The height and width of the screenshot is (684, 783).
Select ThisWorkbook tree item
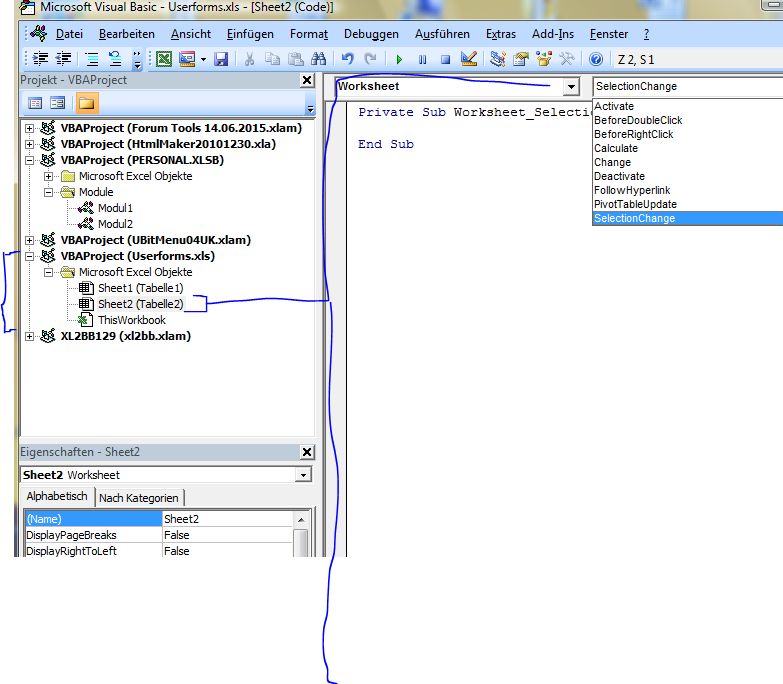pyautogui.click(x=131, y=320)
